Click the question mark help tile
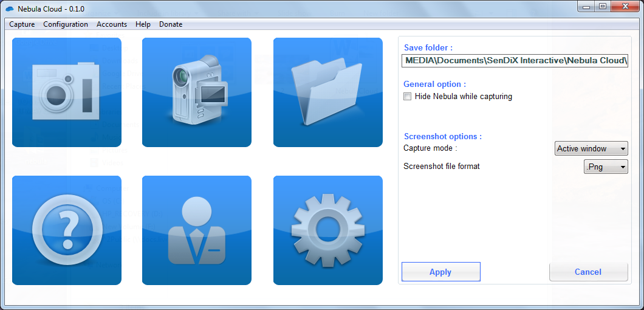644x310 pixels. (67, 230)
